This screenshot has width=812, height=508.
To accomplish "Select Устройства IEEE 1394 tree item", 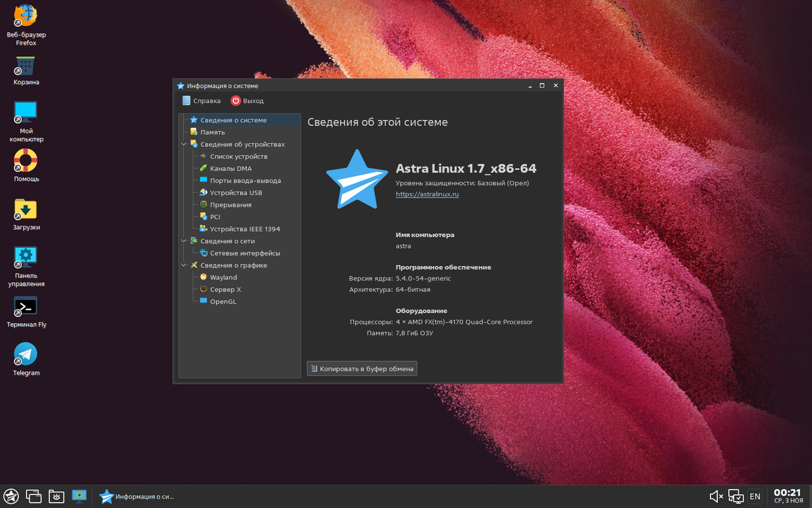I will (245, 230).
